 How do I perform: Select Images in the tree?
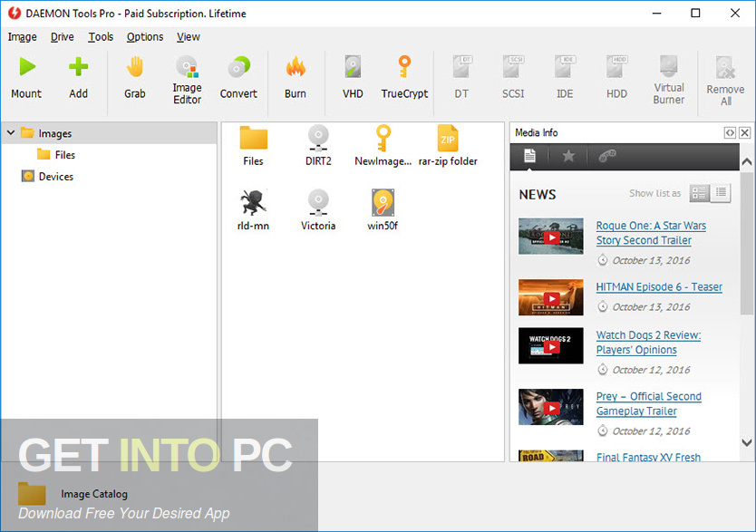coord(55,133)
